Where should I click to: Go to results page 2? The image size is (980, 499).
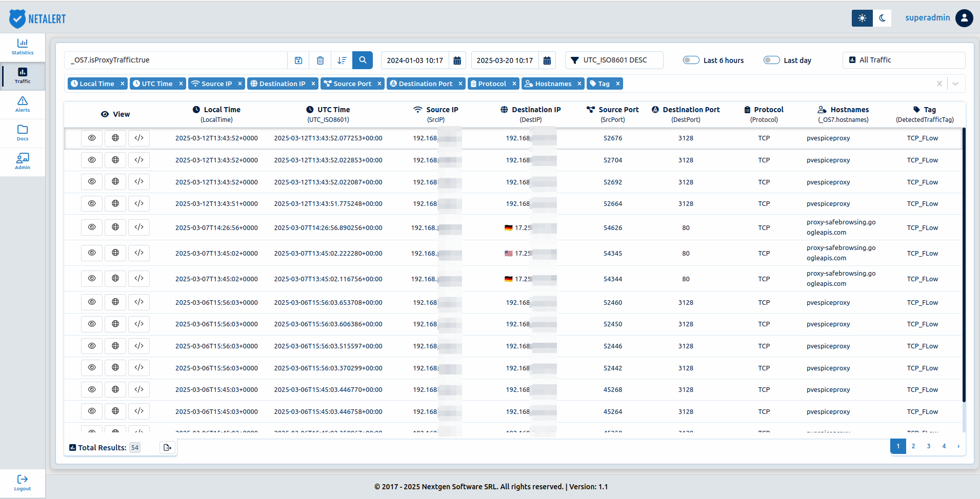[913, 446]
